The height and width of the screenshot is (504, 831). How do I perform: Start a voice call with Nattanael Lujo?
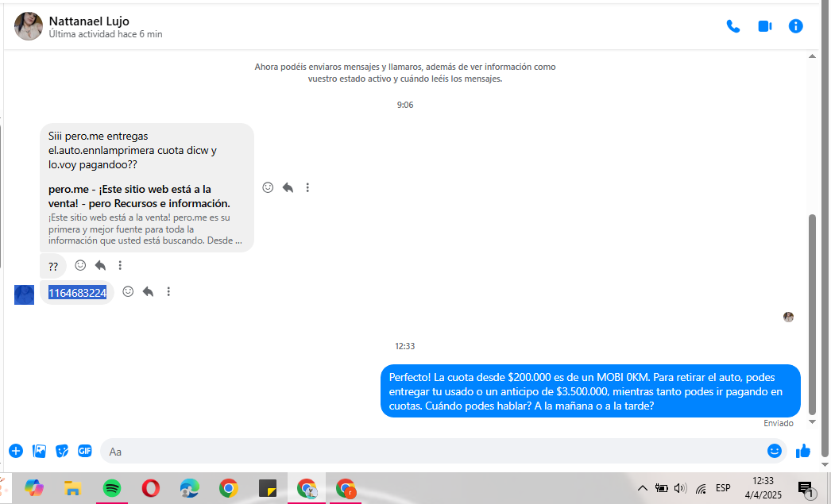coord(732,26)
